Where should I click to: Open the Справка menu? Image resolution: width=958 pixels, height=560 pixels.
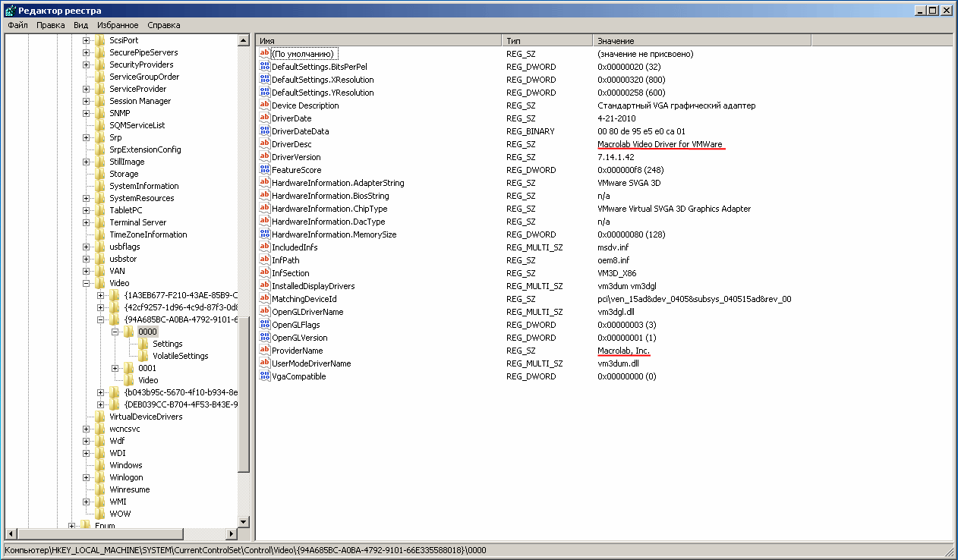click(x=164, y=25)
